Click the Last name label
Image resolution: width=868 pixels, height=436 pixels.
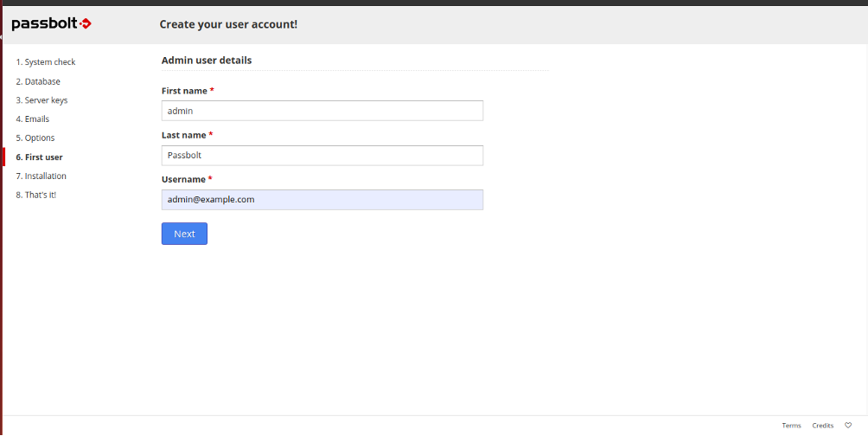pyautogui.click(x=184, y=135)
